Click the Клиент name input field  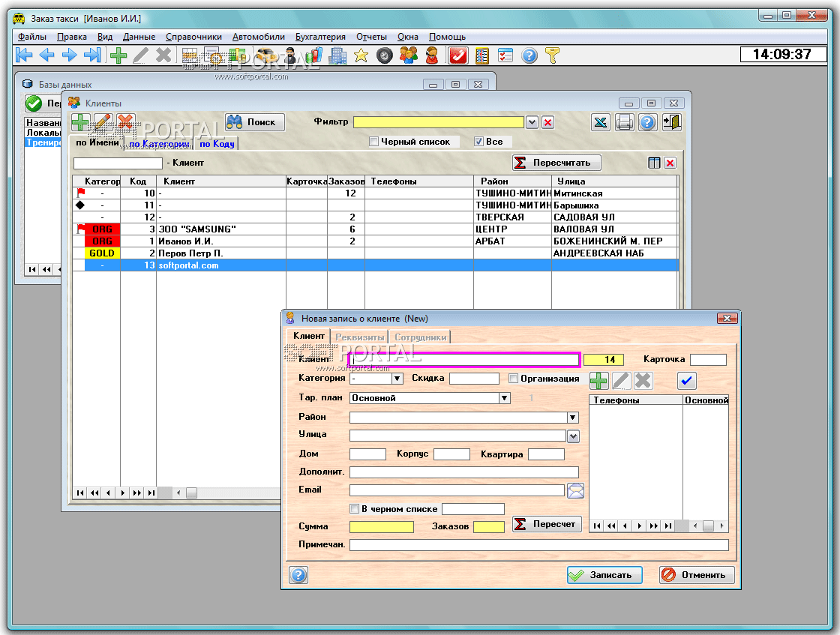[x=464, y=360]
